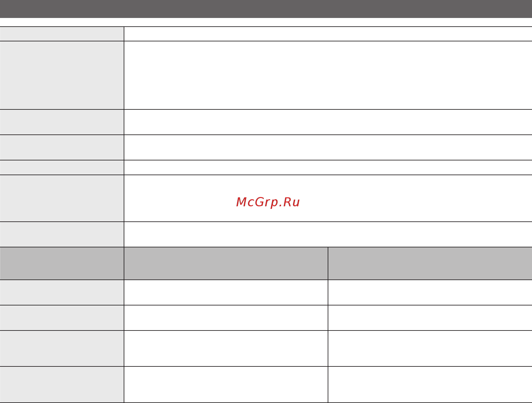The image size is (532, 403).
Task: Select the bottom row's right white cell
Action: pyautogui.click(x=430, y=384)
